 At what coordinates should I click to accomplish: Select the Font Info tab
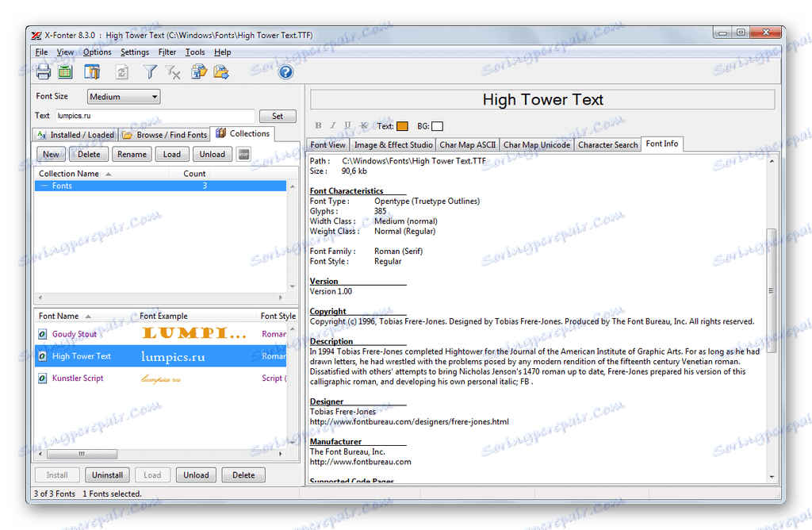click(x=662, y=144)
